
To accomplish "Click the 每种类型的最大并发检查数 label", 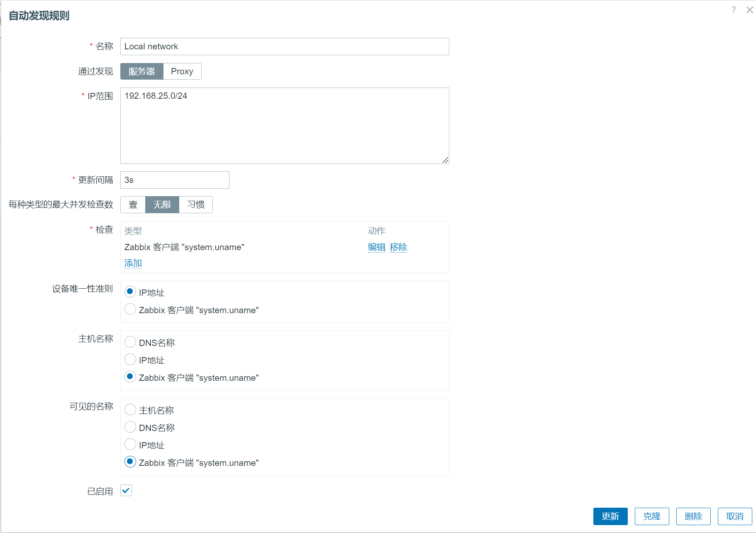I will (61, 204).
